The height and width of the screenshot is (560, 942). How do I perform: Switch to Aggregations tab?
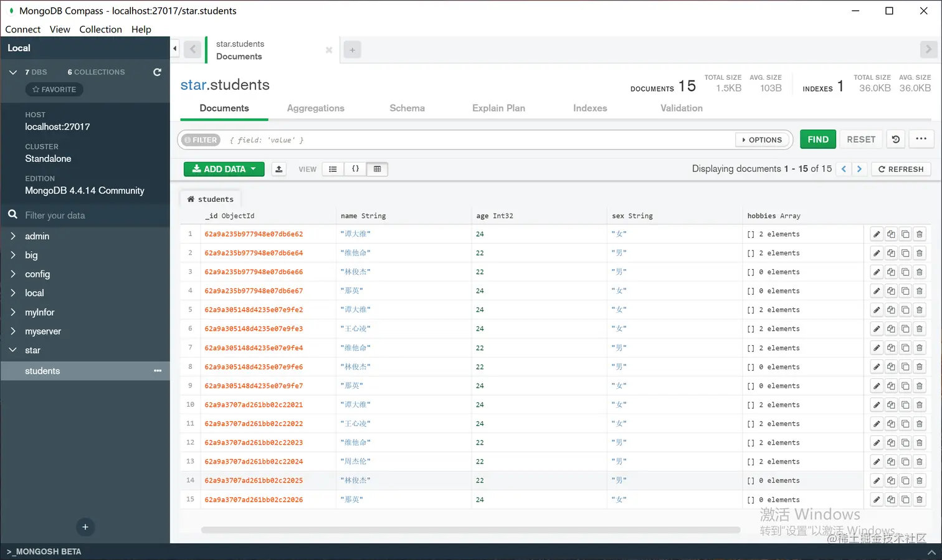coord(315,108)
